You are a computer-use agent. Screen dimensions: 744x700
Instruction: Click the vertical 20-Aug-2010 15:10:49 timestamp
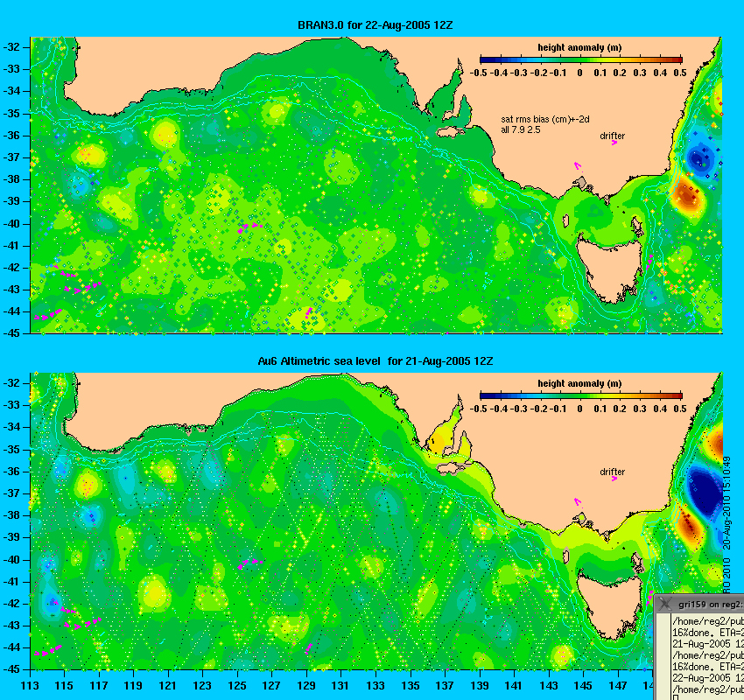tap(726, 503)
